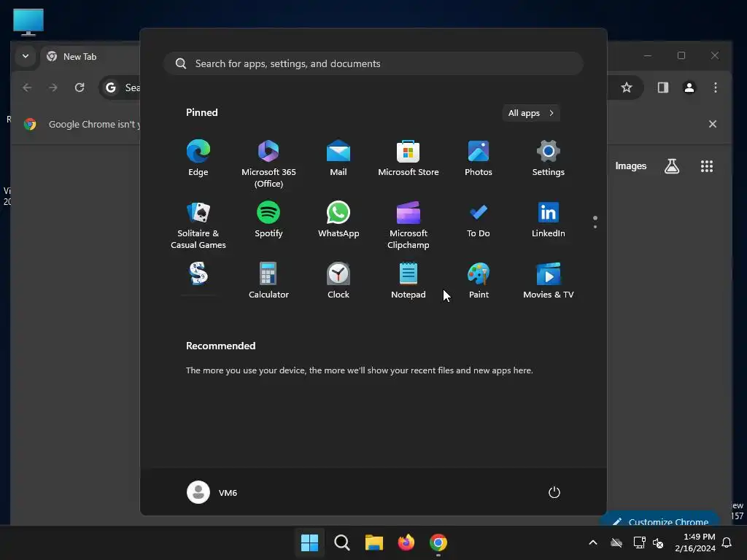Image resolution: width=747 pixels, height=560 pixels.
Task: Launch Microsoft 365 (Office)
Action: pos(268,164)
